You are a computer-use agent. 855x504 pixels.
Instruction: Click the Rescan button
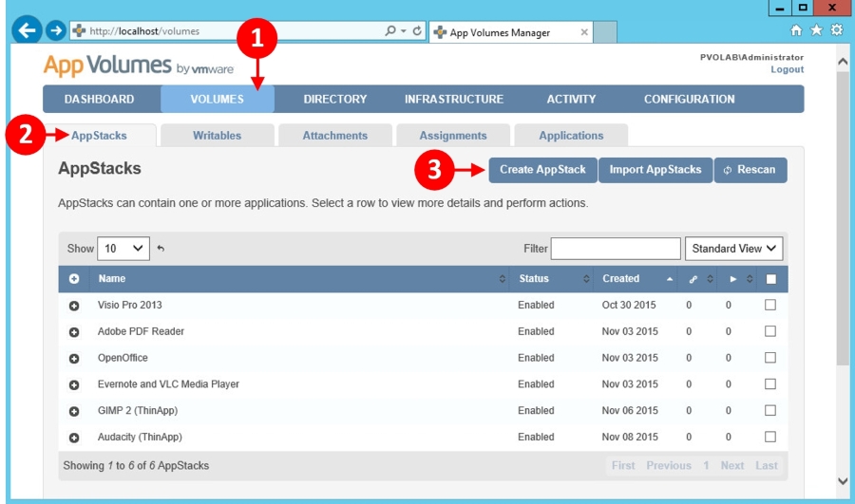[x=750, y=170]
